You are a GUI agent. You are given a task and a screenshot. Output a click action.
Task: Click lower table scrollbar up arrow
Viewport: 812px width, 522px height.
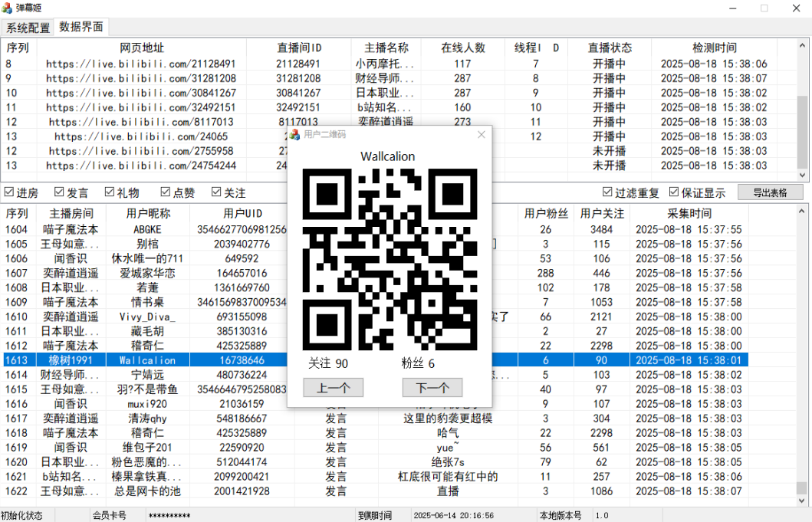coord(801,212)
